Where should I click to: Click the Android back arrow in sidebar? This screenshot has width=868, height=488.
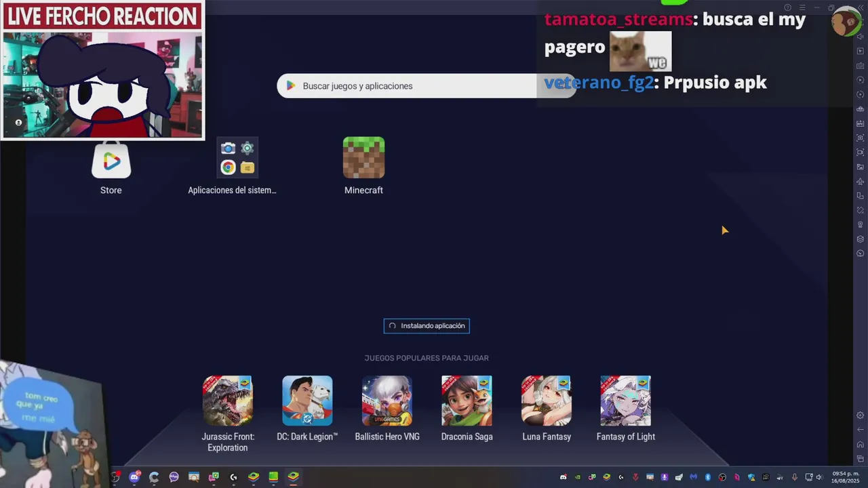point(861,430)
